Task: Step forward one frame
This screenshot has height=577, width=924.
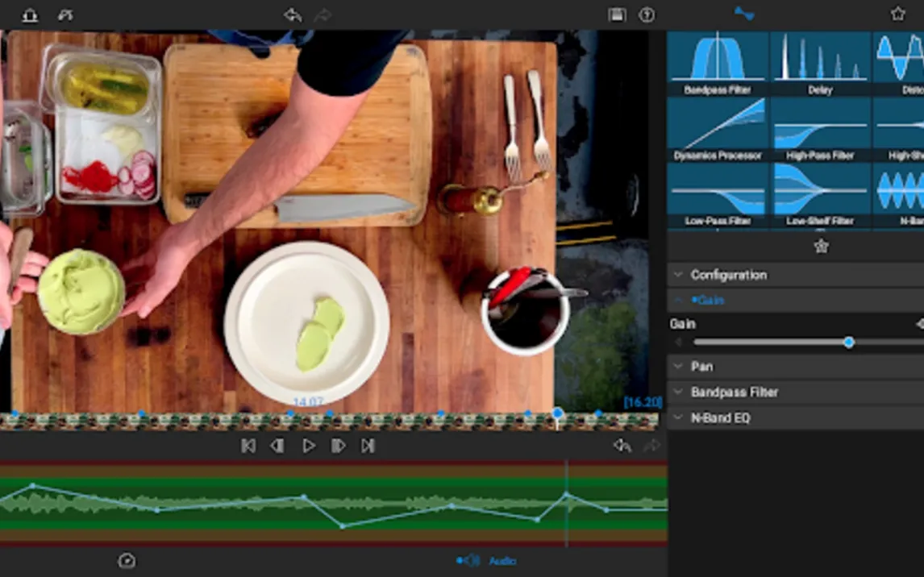Action: click(x=339, y=446)
